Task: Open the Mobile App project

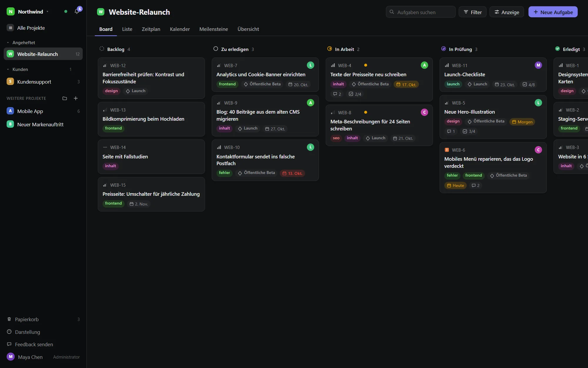Action: [x=43, y=111]
